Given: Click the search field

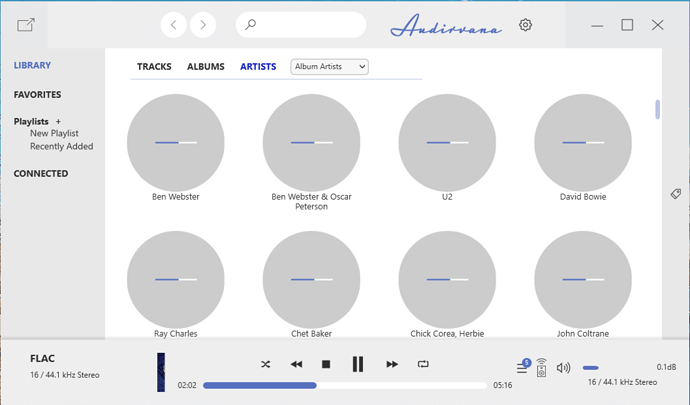Looking at the screenshot, I should [301, 25].
